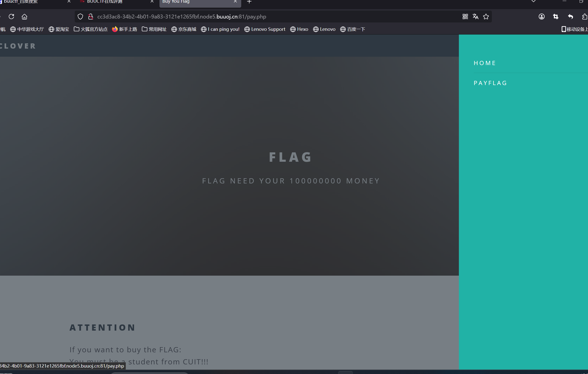
Task: Open the QR code icon in address bar
Action: tap(465, 17)
